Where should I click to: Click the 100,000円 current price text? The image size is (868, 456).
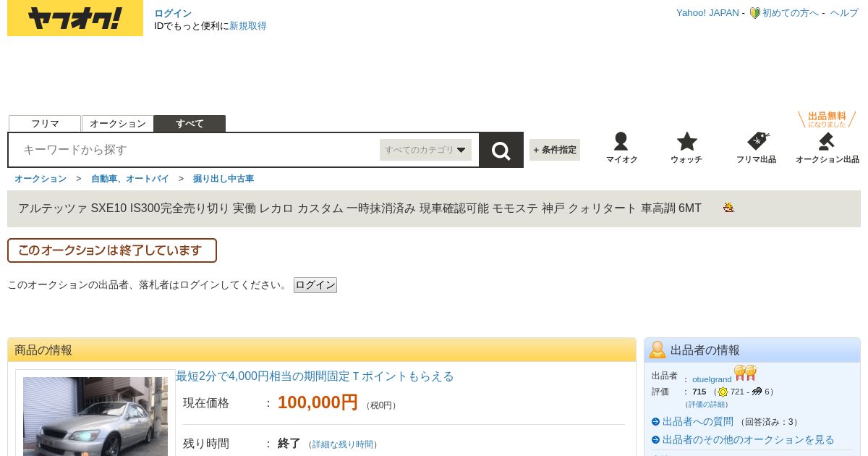click(318, 402)
